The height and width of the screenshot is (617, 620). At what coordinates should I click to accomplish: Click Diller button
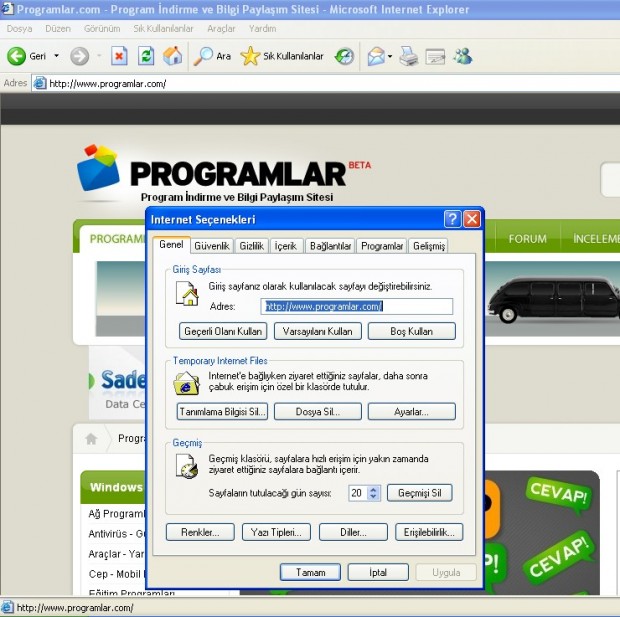click(x=353, y=532)
